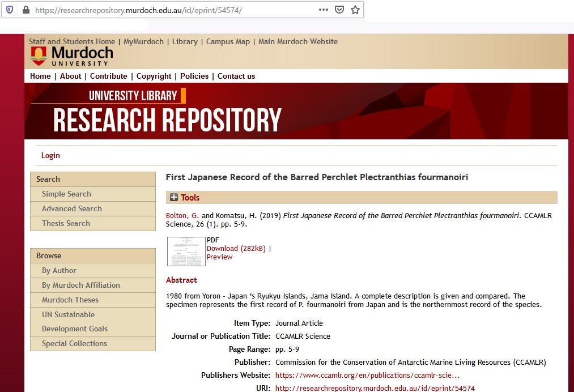Viewport: 574px width, 392px height.
Task: Click the Publisher value CCAMLR commission
Action: (x=411, y=363)
